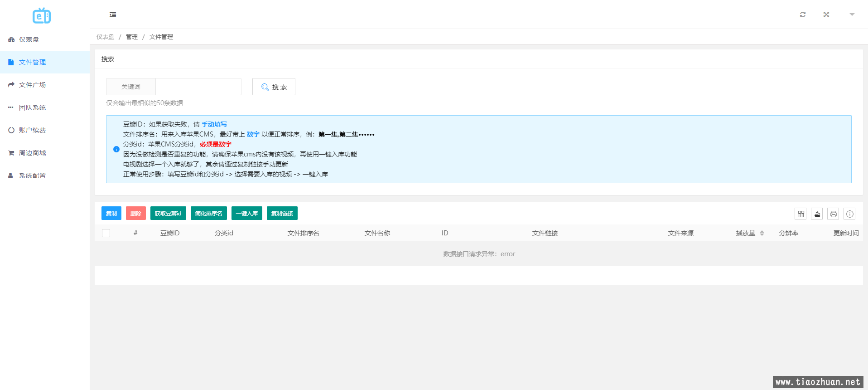The height and width of the screenshot is (390, 868).
Task: Open 账户续费 in the sidebar
Action: (45, 130)
